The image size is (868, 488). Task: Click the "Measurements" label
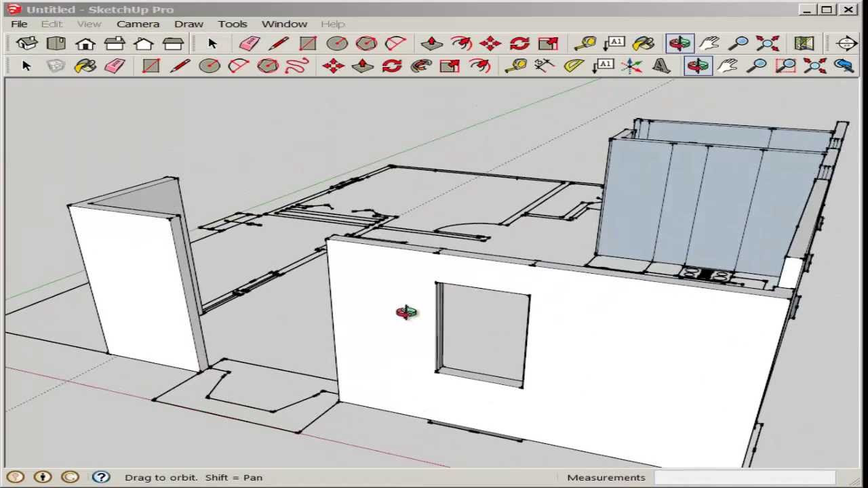coord(606,477)
